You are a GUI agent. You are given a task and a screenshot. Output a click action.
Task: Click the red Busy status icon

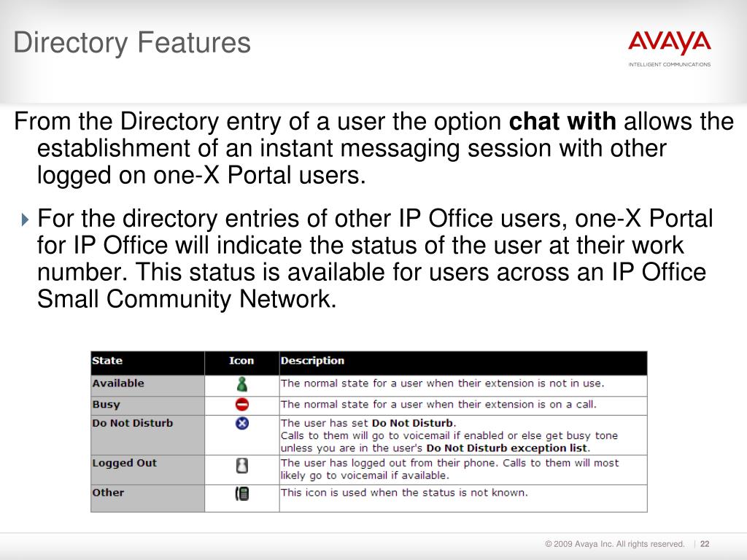point(242,405)
